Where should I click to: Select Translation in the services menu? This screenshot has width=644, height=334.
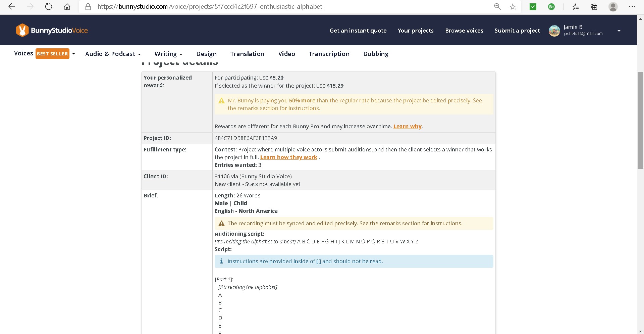coord(247,54)
